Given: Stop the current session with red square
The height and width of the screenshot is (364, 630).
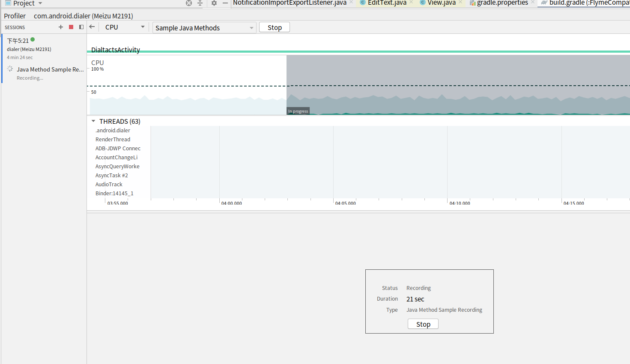Looking at the screenshot, I should pos(71,27).
